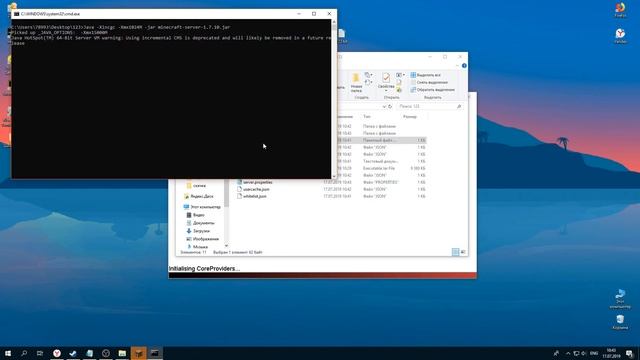The width and height of the screenshot is (640, 360).
Task: Switch to the Minecraft launcher taskbar icon
Action: [x=138, y=353]
